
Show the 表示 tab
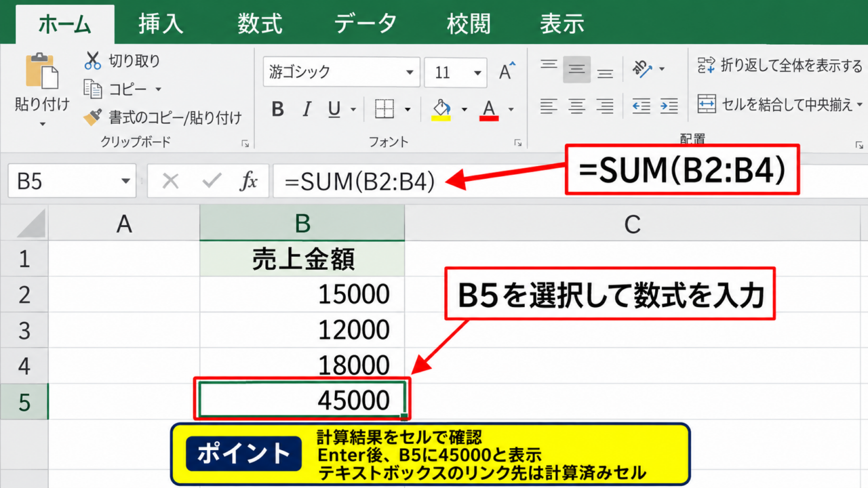(x=562, y=24)
